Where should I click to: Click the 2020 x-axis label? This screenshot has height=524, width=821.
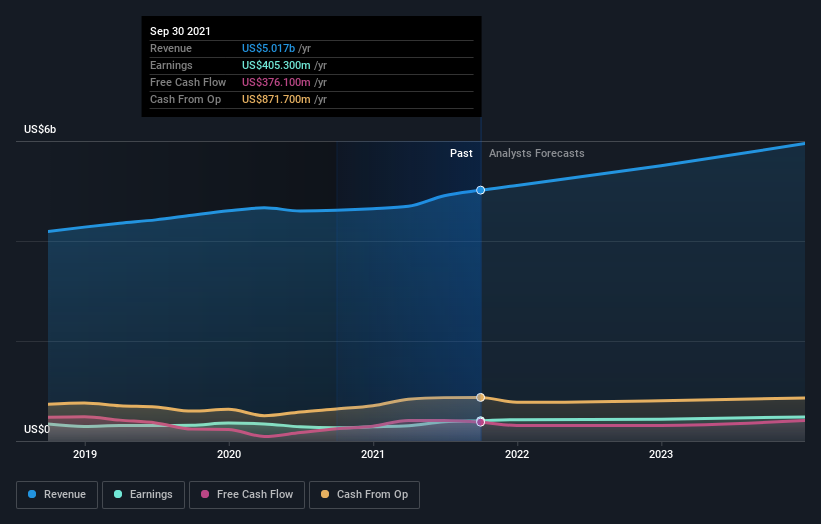click(229, 454)
